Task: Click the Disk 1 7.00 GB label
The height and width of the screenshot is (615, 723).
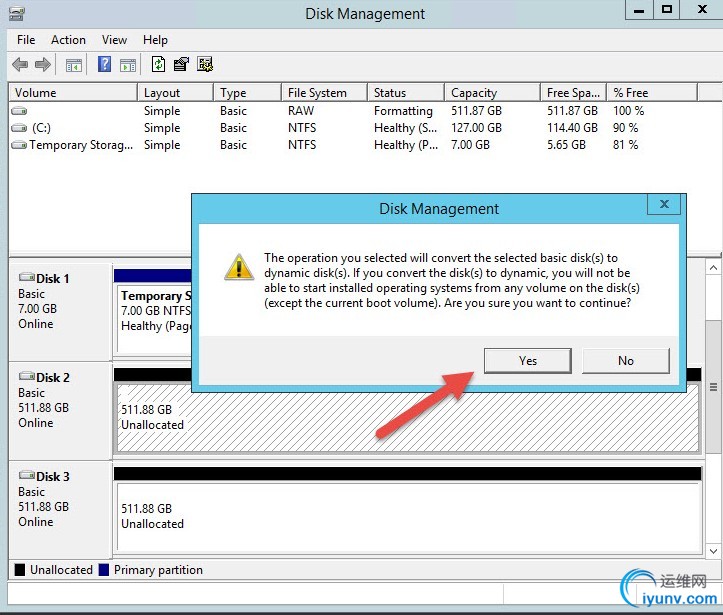Action: (37, 308)
